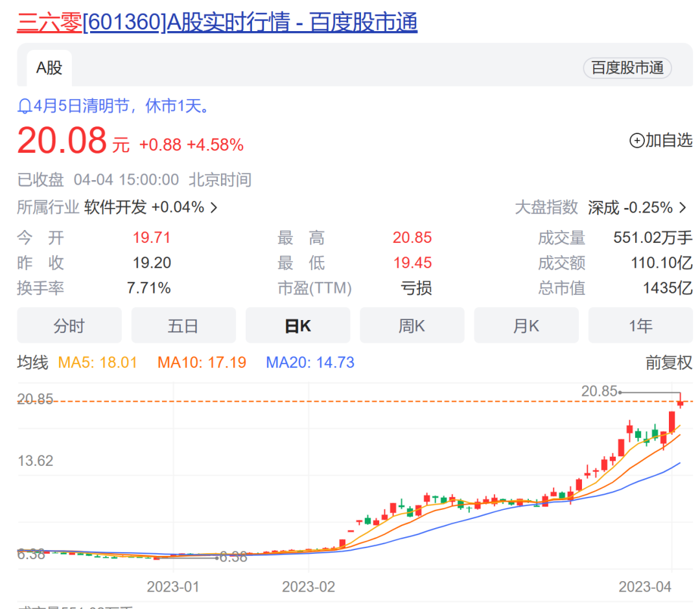
Task: Click the +4.58% change percentage
Action: tap(215, 145)
